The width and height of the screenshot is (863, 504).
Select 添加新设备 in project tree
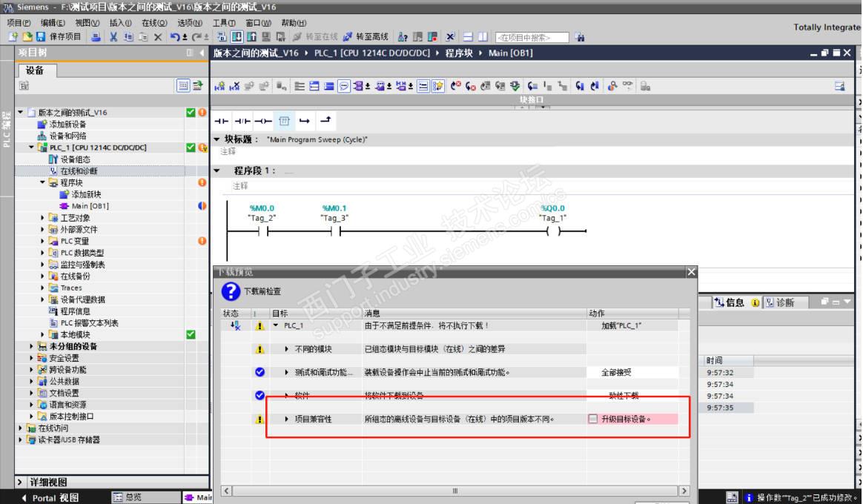[62, 125]
